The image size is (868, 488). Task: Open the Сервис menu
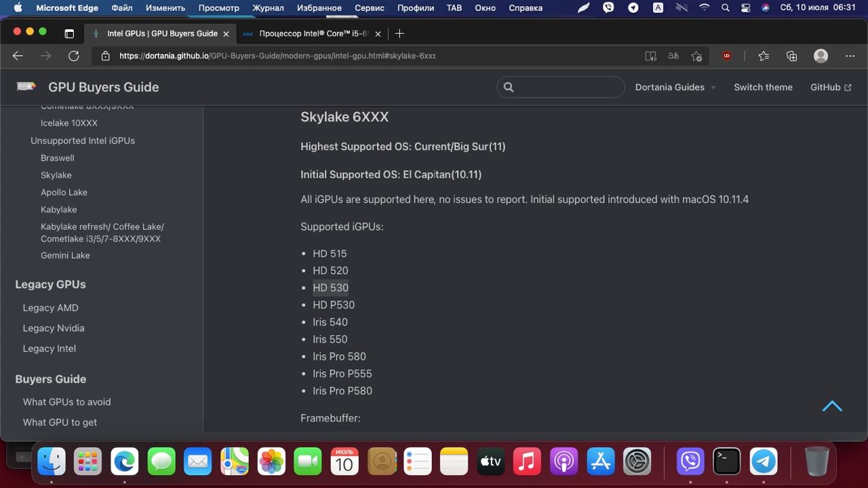pyautogui.click(x=370, y=8)
